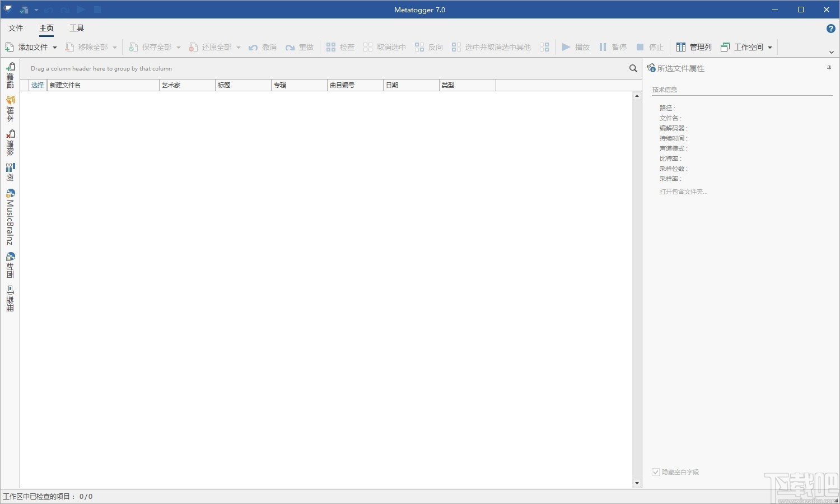Click the 选择 column header

click(38, 85)
